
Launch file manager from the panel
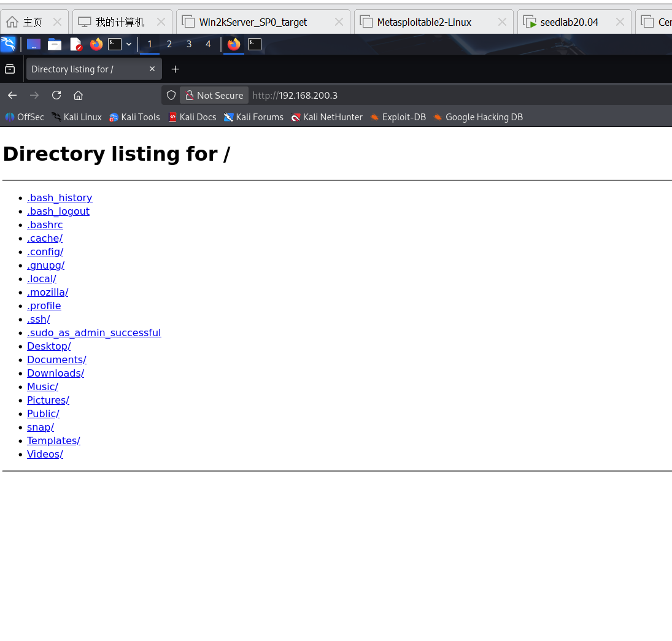point(55,44)
